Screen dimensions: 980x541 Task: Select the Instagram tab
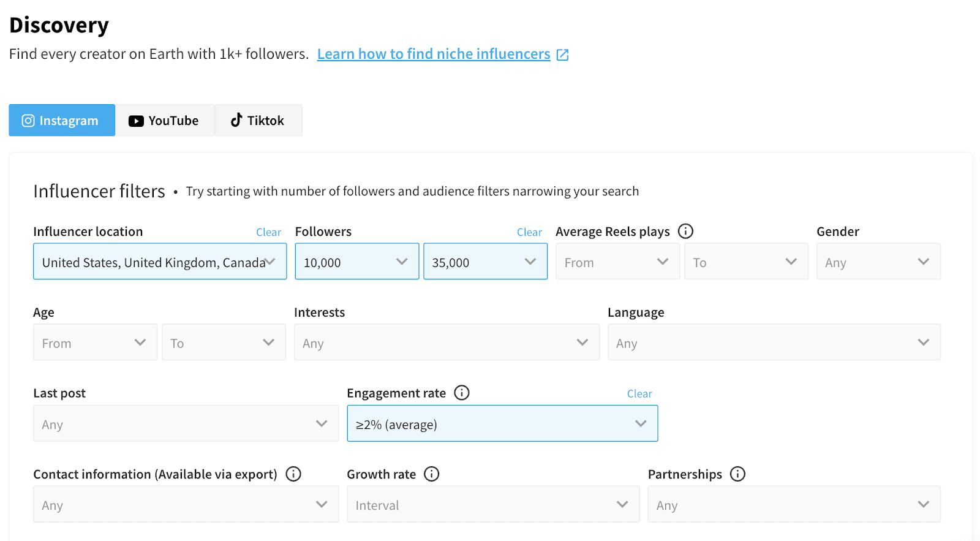(61, 121)
